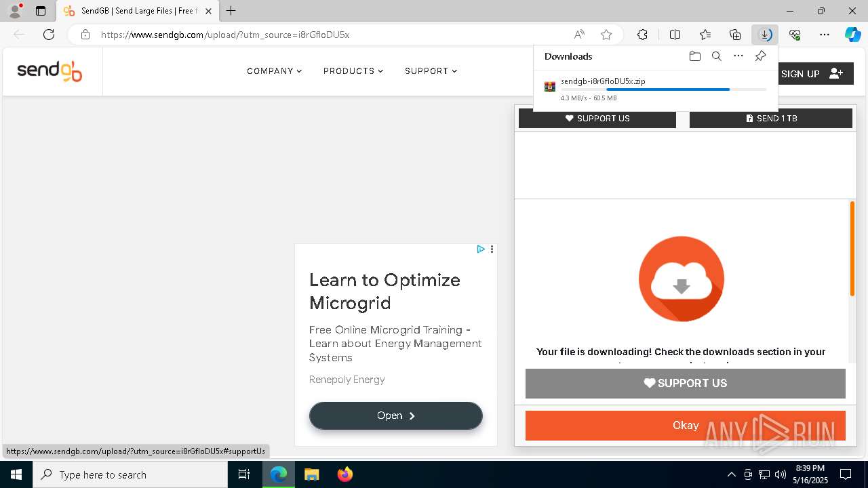Screen dimensions: 868x488
Task: Add this page to favorites star
Action: click(x=606, y=35)
